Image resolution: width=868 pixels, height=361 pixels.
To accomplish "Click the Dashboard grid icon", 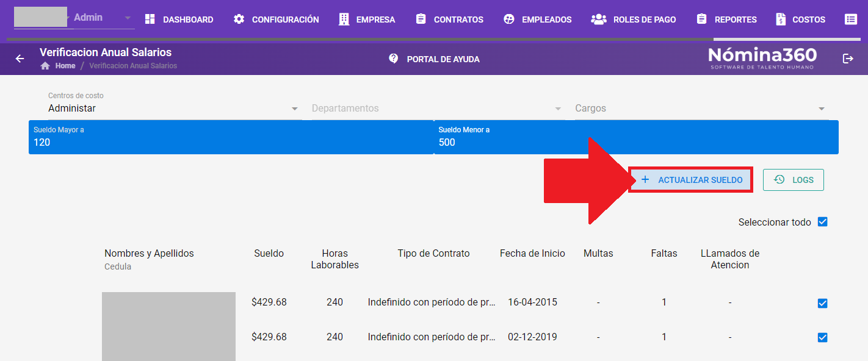I will click(150, 20).
